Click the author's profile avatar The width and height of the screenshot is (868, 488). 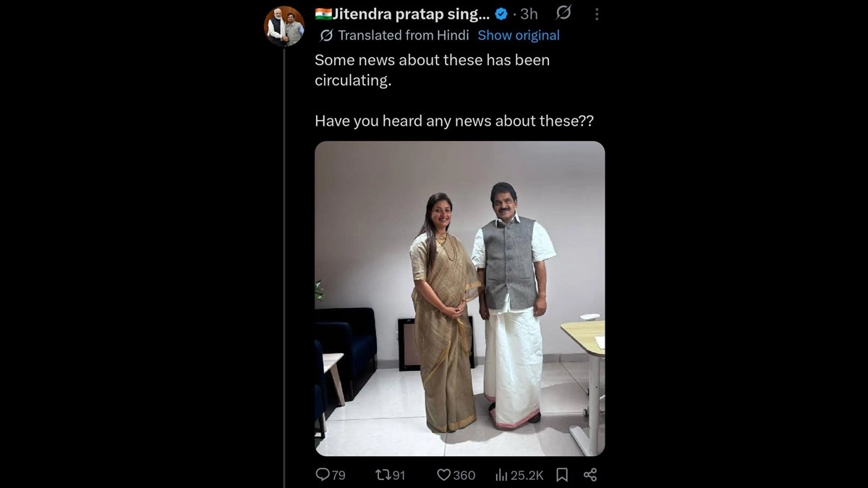[x=284, y=27]
